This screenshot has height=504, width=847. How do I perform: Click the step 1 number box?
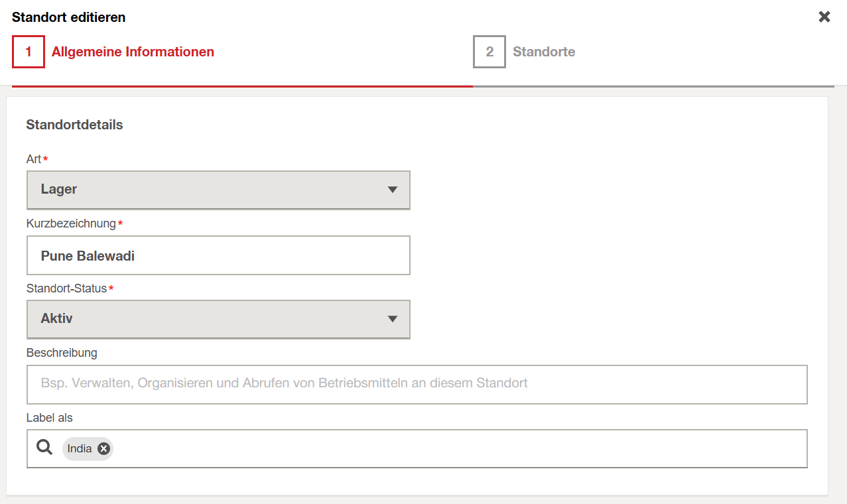point(29,52)
